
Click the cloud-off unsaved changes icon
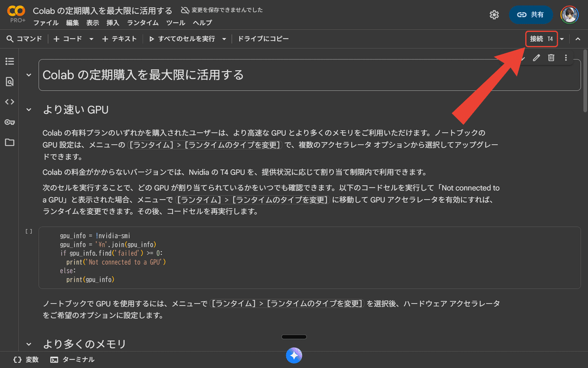185,10
